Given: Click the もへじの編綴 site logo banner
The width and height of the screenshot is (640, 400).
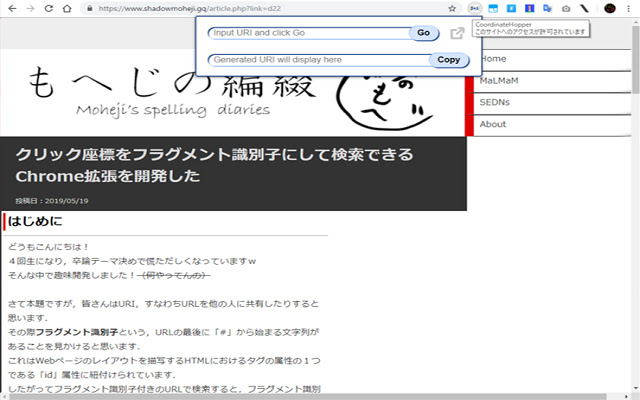Looking at the screenshot, I should (x=172, y=92).
